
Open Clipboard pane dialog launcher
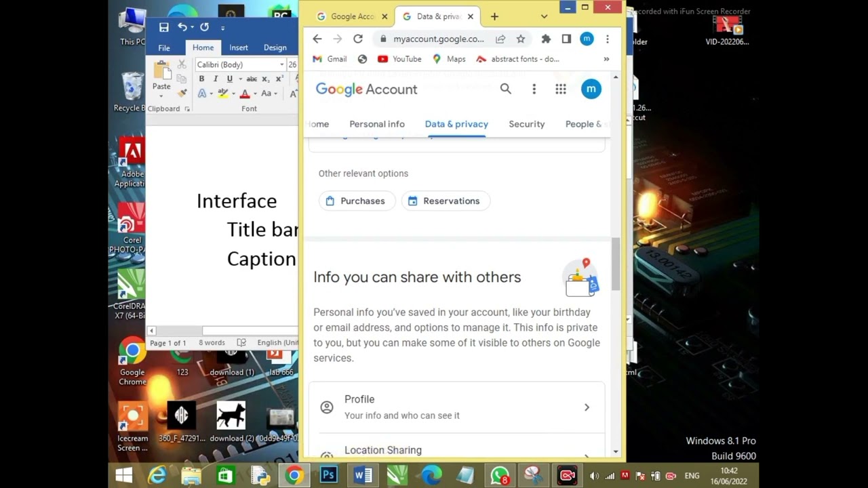pyautogui.click(x=187, y=108)
